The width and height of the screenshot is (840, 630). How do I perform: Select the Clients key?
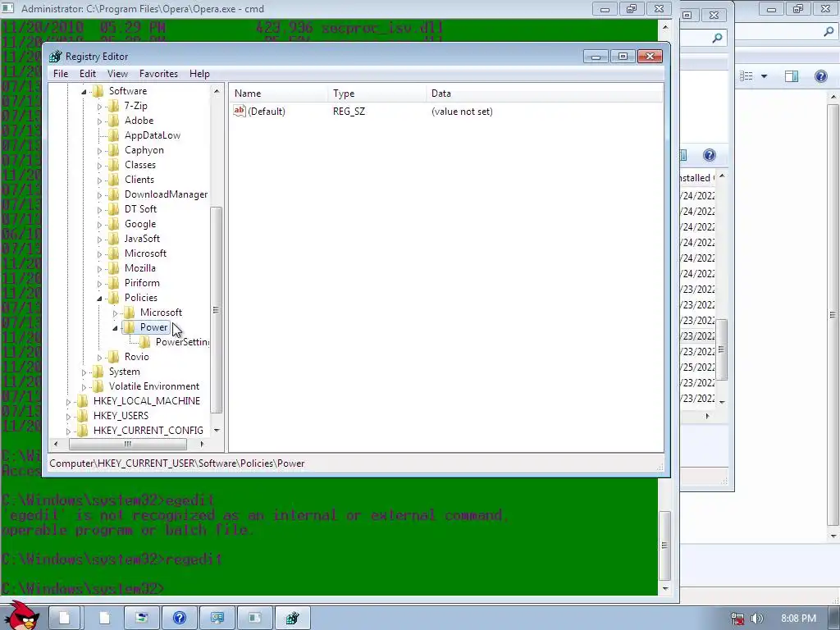(x=139, y=180)
